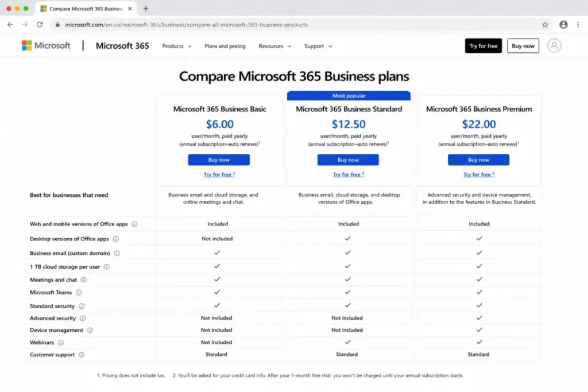Click Best for businesses that need label
The image size is (588, 392).
point(69,195)
